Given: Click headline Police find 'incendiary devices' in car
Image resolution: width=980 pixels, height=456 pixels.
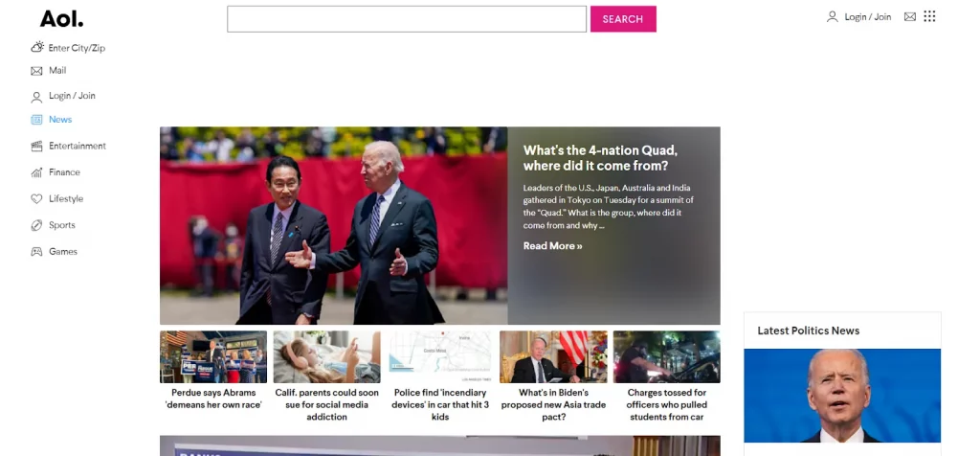Looking at the screenshot, I should coord(440,404).
